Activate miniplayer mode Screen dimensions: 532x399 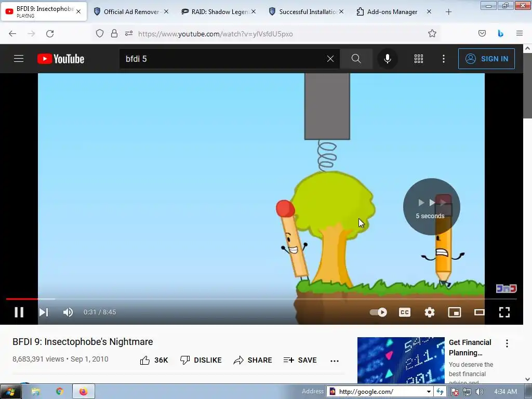pos(454,312)
